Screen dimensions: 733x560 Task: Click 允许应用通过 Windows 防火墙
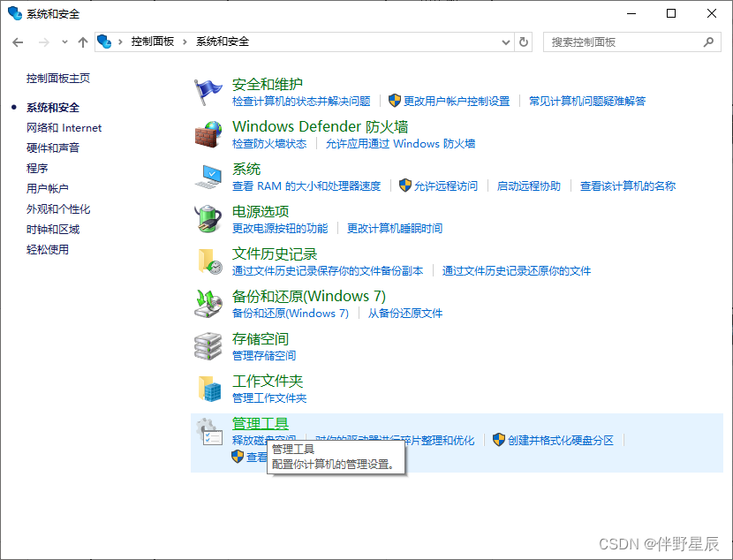click(x=400, y=143)
